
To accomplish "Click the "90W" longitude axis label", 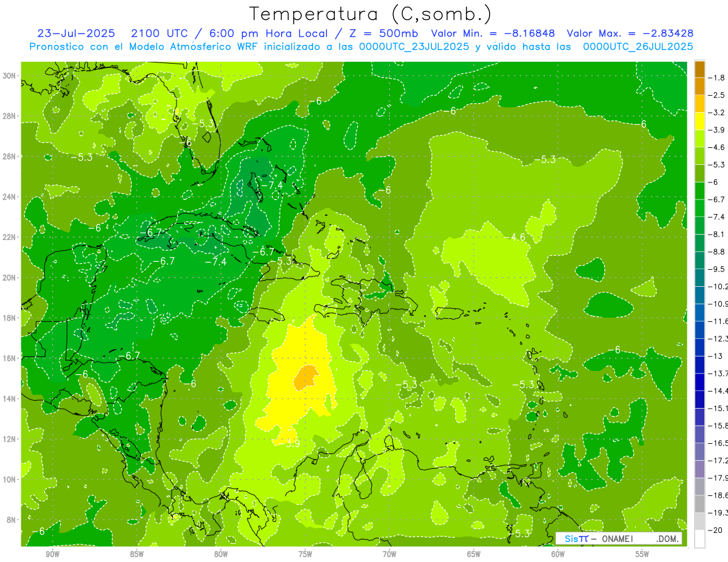I will point(52,554).
